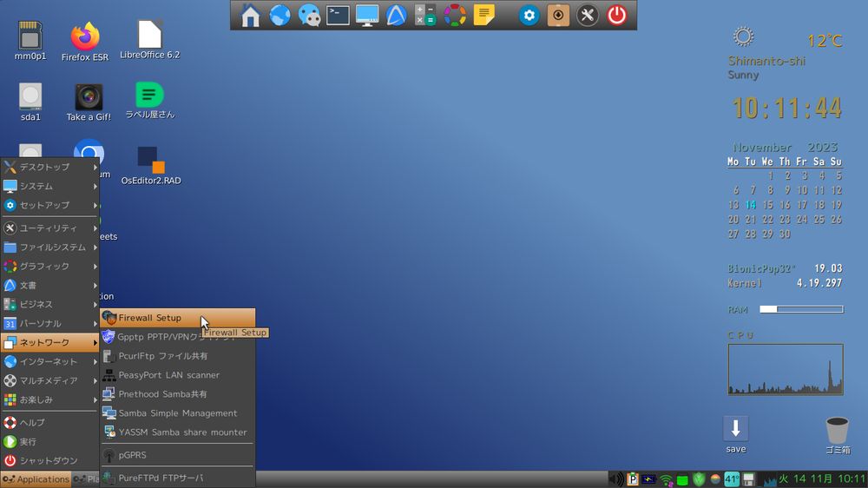This screenshot has width=868, height=488.
Task: Open the blue arc document app in dock
Action: 397,15
